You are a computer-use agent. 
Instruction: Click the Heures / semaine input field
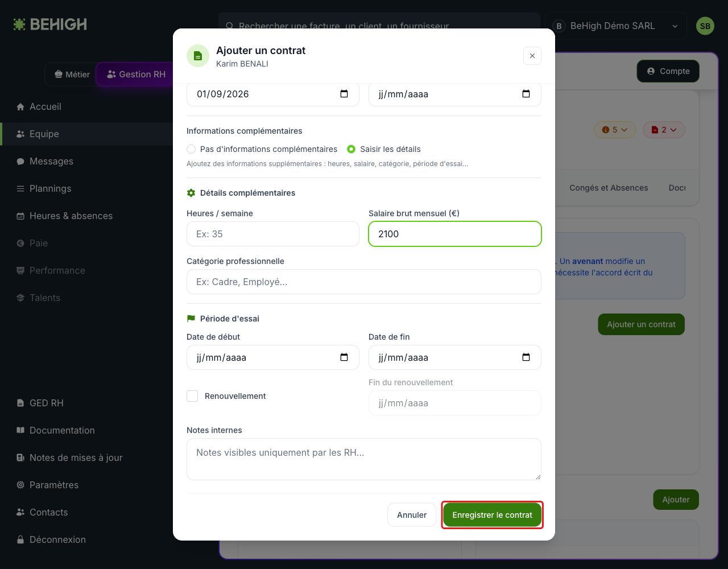(x=273, y=234)
